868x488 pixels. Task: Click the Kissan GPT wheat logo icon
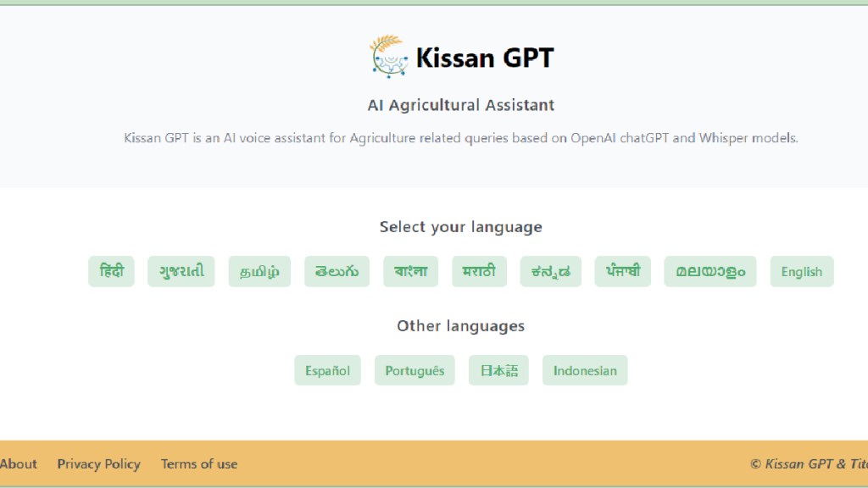389,56
